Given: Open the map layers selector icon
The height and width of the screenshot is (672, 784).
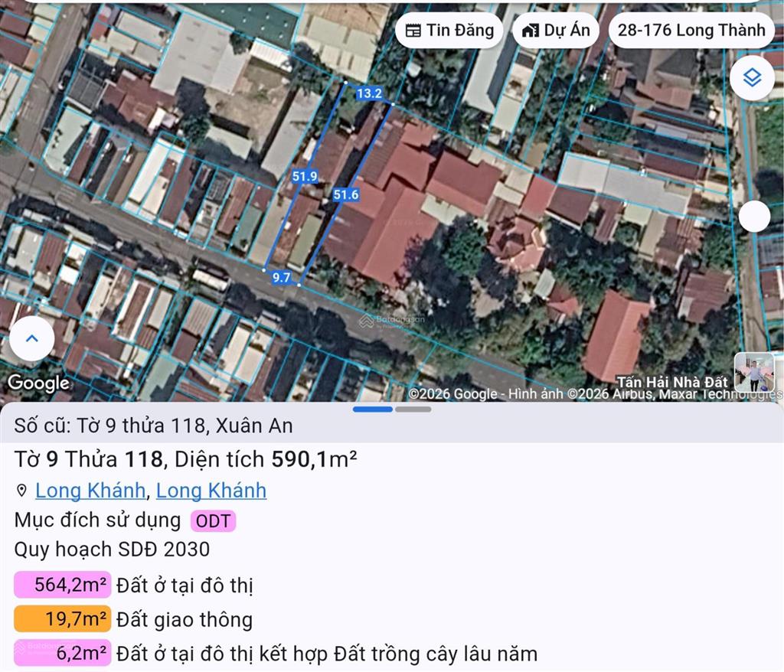Looking at the screenshot, I should (753, 77).
